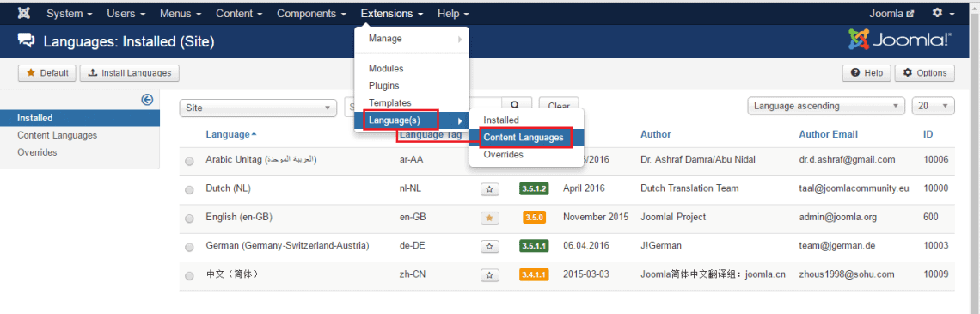The image size is (980, 314).
Task: Open the Site client dropdown
Action: pos(258,108)
